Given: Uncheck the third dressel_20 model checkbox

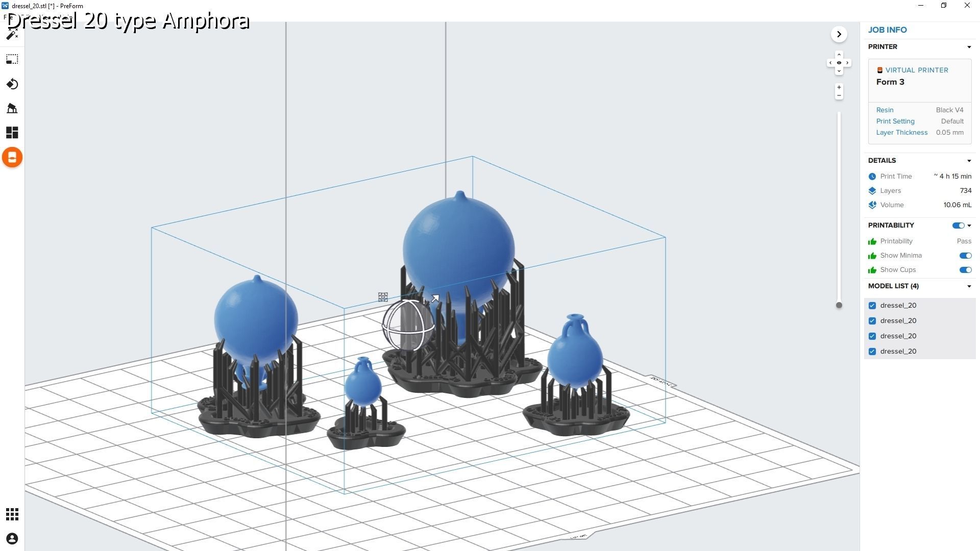Looking at the screenshot, I should (872, 336).
